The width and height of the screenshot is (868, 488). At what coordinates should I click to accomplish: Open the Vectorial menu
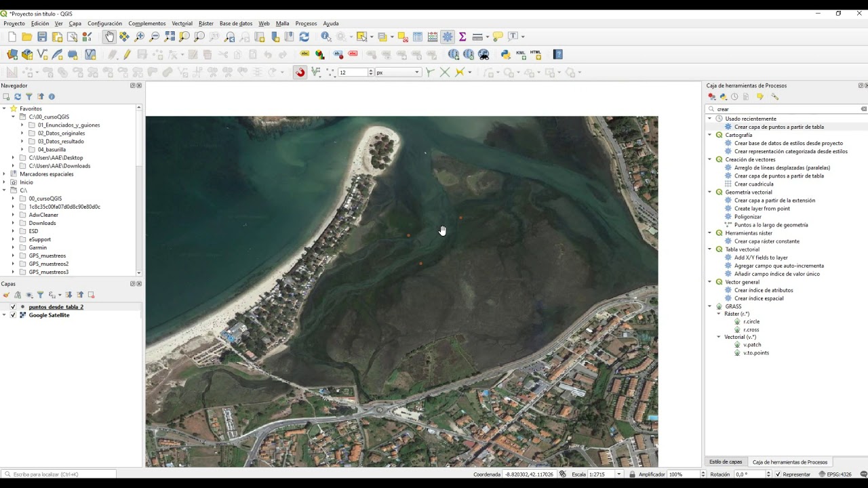[182, 24]
